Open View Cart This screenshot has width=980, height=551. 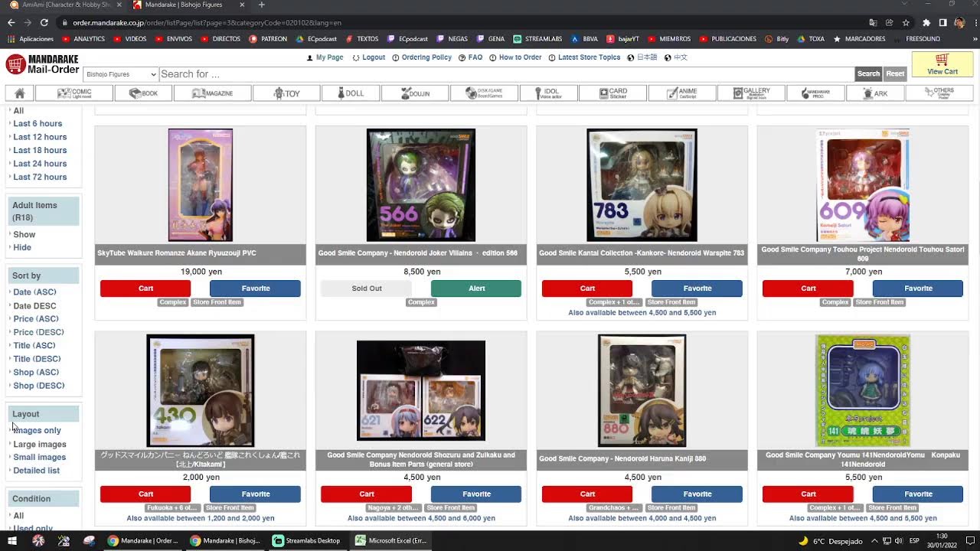(x=942, y=64)
